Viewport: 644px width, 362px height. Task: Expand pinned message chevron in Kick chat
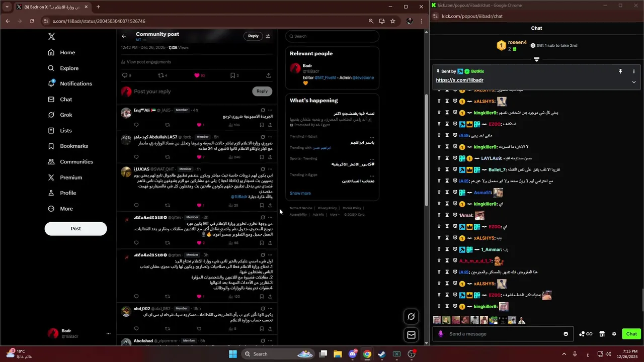pos(634,81)
